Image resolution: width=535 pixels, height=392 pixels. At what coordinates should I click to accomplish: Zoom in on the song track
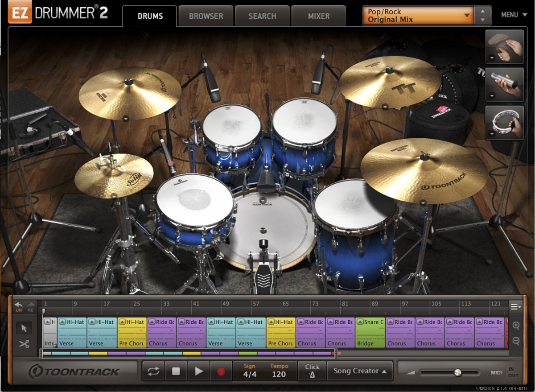pyautogui.click(x=516, y=326)
